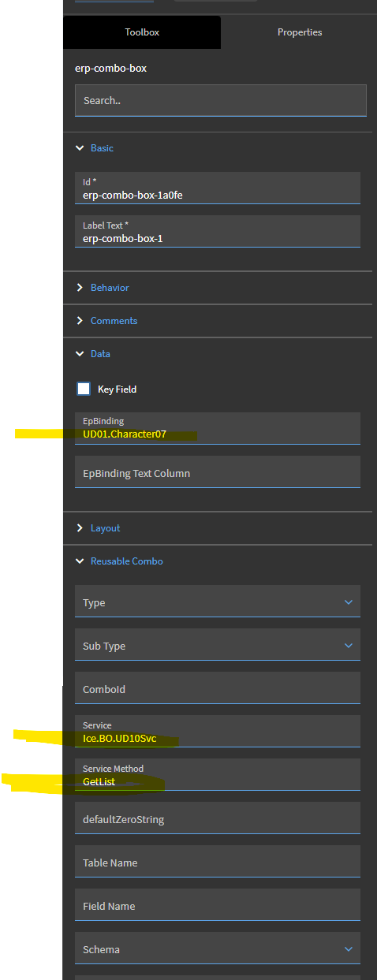Select the Id field erp-combo-box-1a0fe

[x=218, y=188]
